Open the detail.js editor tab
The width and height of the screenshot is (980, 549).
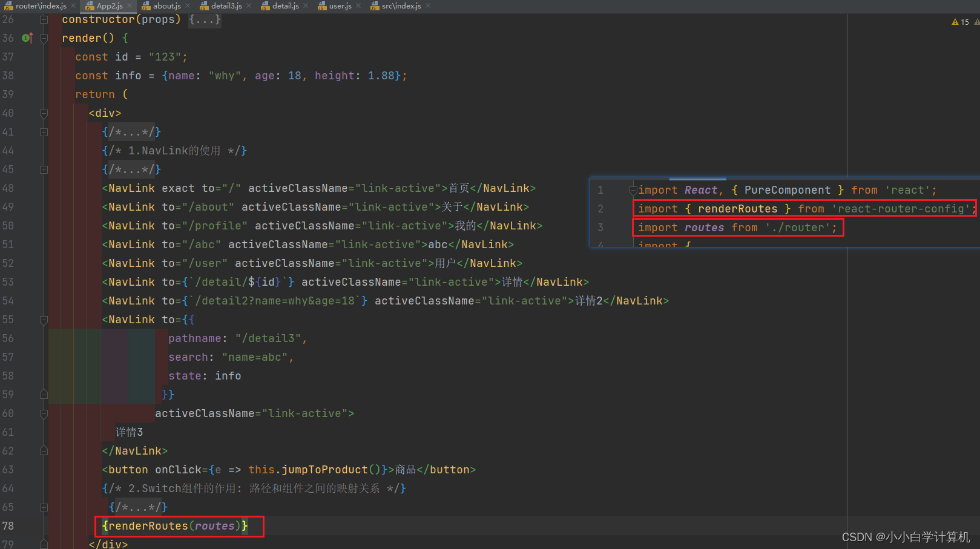coord(285,5)
